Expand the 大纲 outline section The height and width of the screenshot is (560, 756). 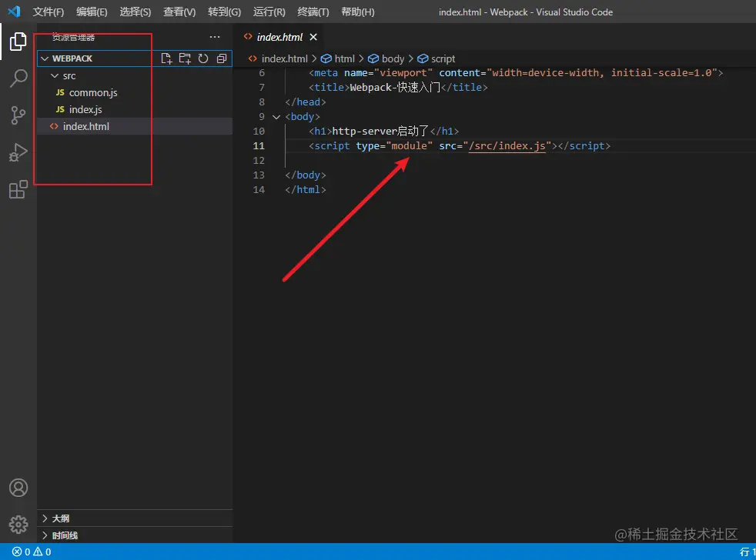[x=45, y=518]
